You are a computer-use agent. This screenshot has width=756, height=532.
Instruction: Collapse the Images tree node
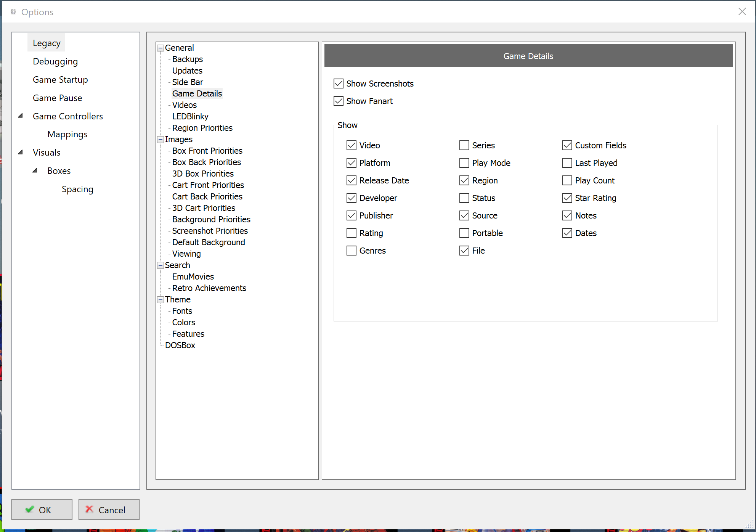tap(161, 140)
